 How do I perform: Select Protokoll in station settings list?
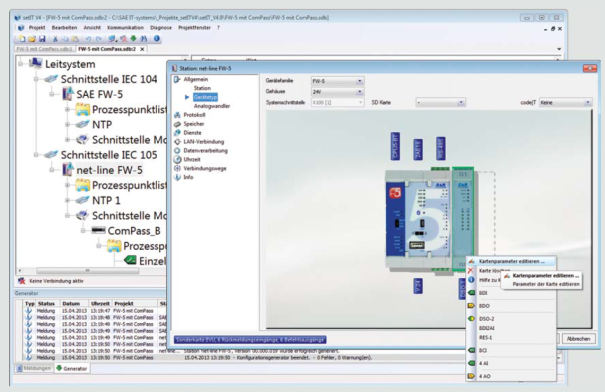point(194,115)
